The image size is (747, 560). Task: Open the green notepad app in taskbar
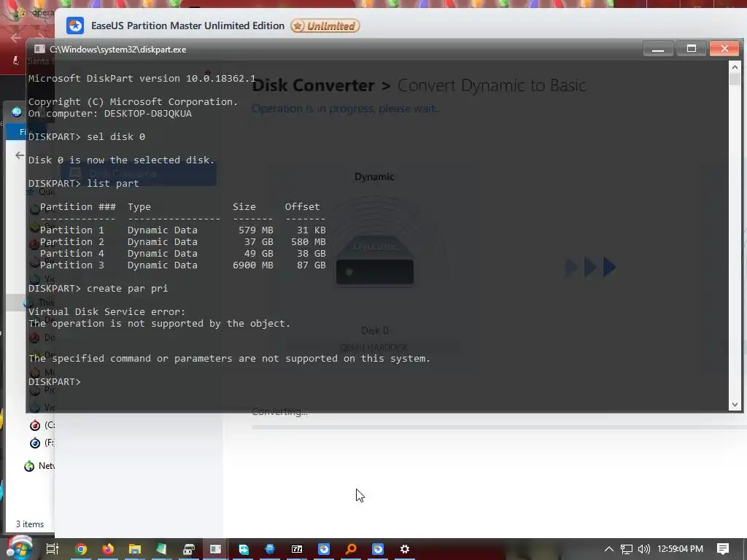coord(161,549)
